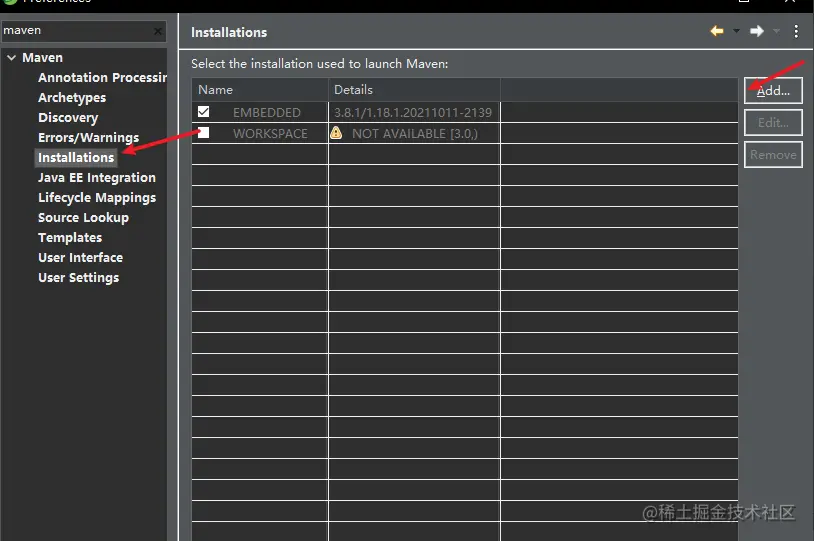Screen dimensions: 814x541
Task: Select the Maven root preference item
Action: click(43, 58)
